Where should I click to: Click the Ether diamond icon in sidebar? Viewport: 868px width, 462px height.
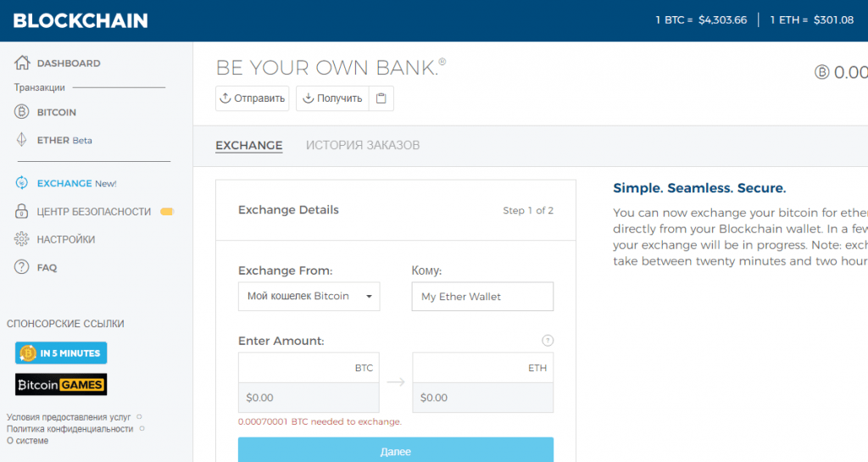tap(22, 140)
